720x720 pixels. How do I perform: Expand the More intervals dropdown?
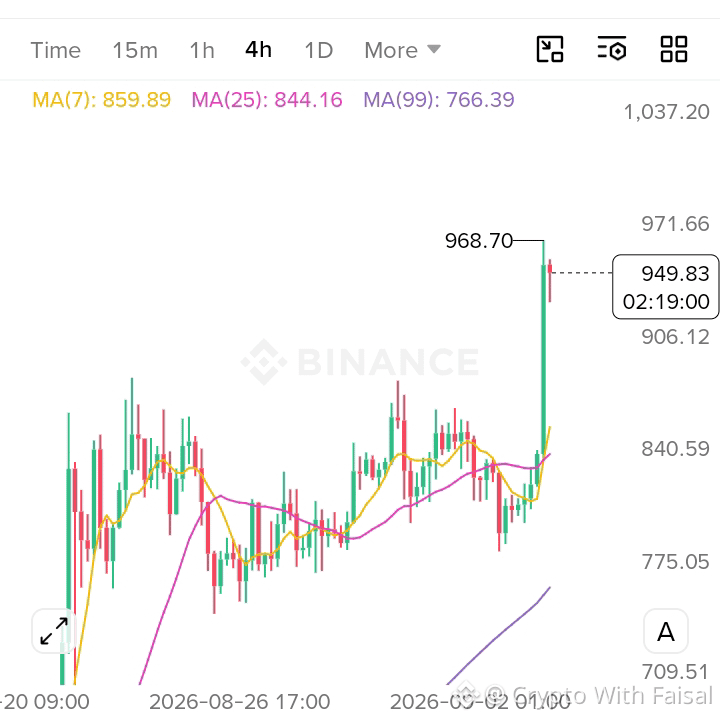[x=402, y=50]
